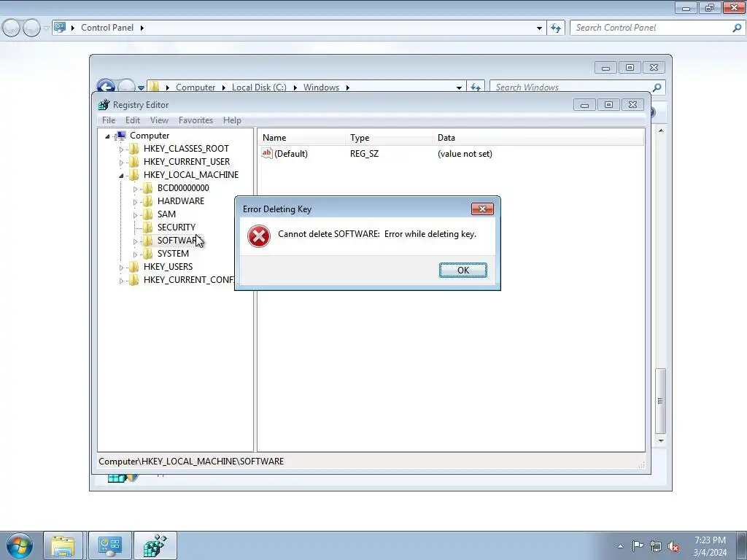Click Local Disk (C:) breadcrumb segment
The height and width of the screenshot is (560, 747).
tap(259, 87)
